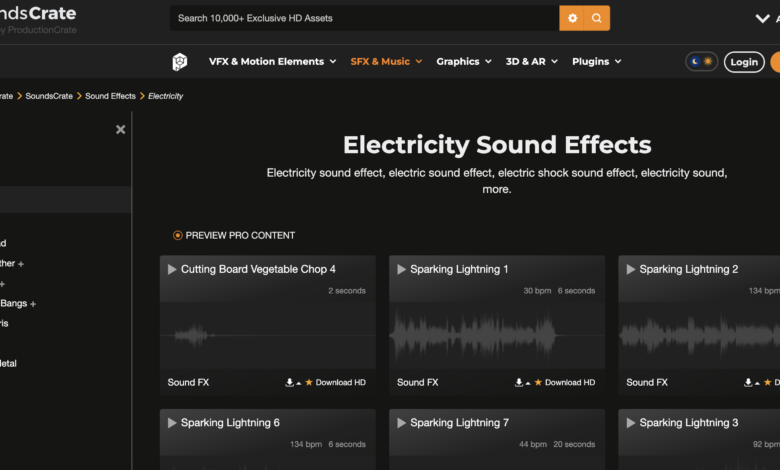Click the ProductionCrate hexagon logo icon

tap(179, 62)
